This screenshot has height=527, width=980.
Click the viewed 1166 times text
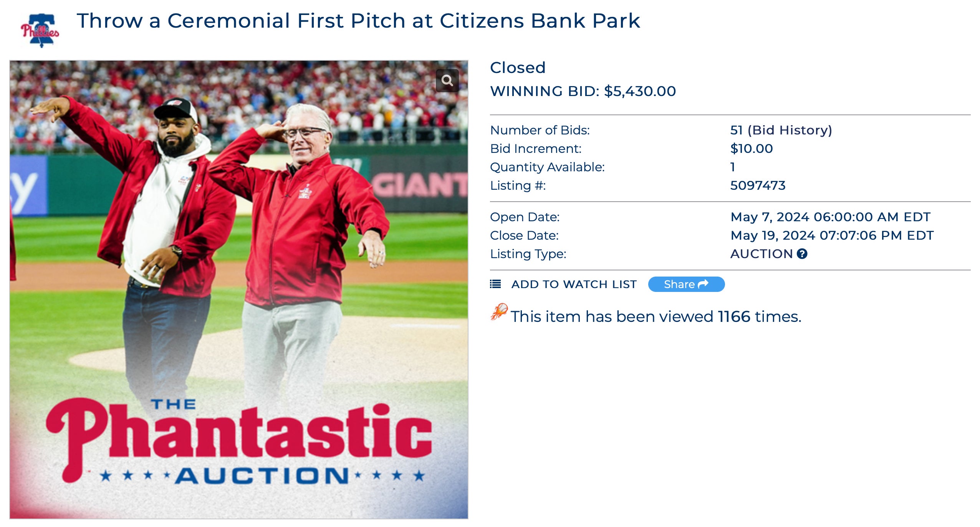pyautogui.click(x=656, y=317)
